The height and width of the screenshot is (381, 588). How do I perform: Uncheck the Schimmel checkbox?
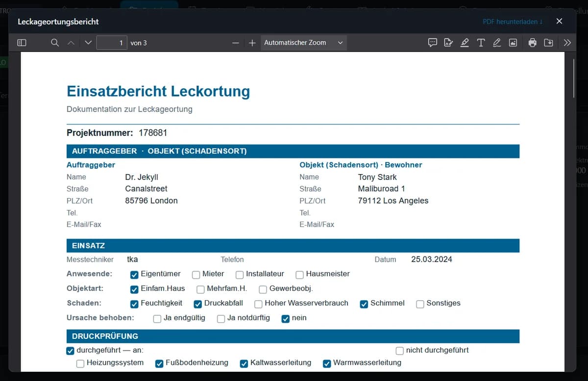click(364, 304)
